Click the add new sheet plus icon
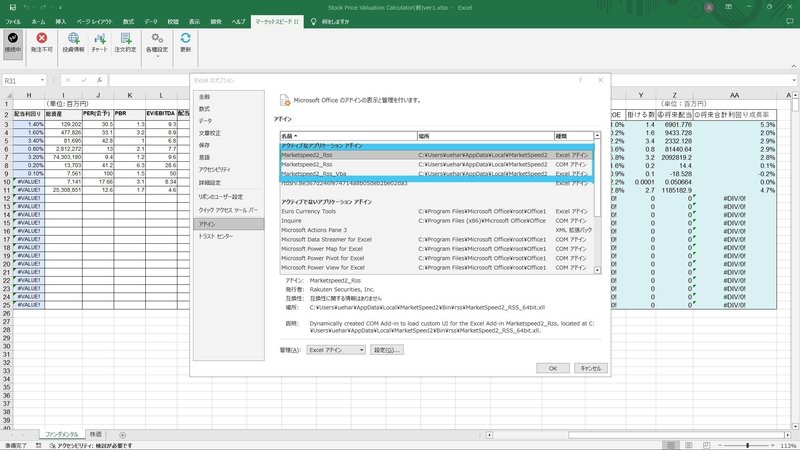 122,435
